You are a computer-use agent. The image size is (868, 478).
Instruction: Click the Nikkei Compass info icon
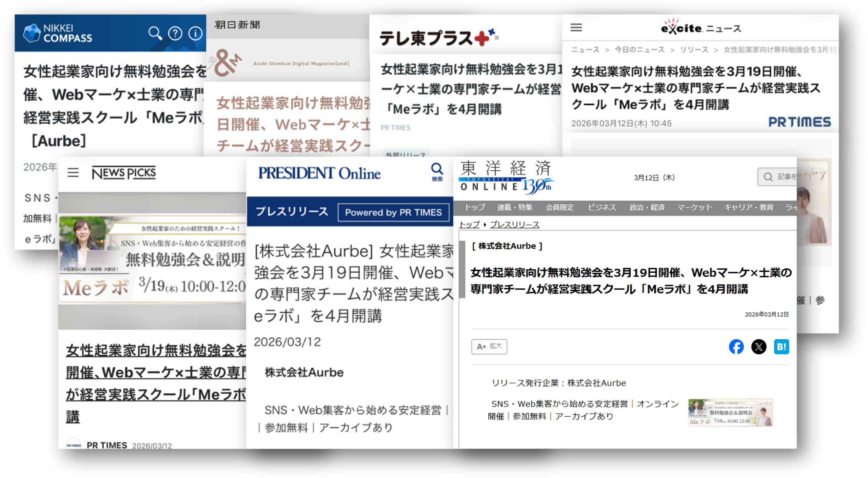click(x=195, y=33)
